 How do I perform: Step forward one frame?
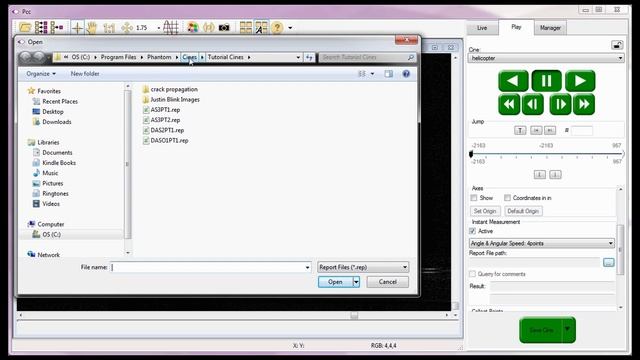click(x=560, y=104)
